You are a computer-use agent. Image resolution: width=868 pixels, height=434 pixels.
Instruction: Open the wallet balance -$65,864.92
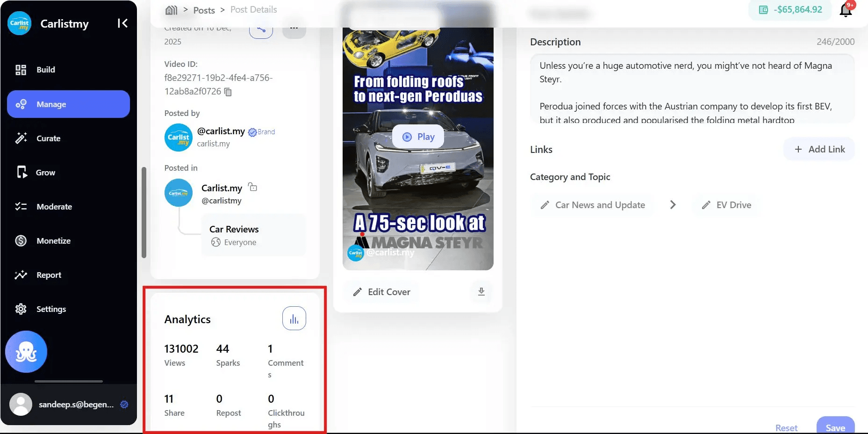pos(790,10)
